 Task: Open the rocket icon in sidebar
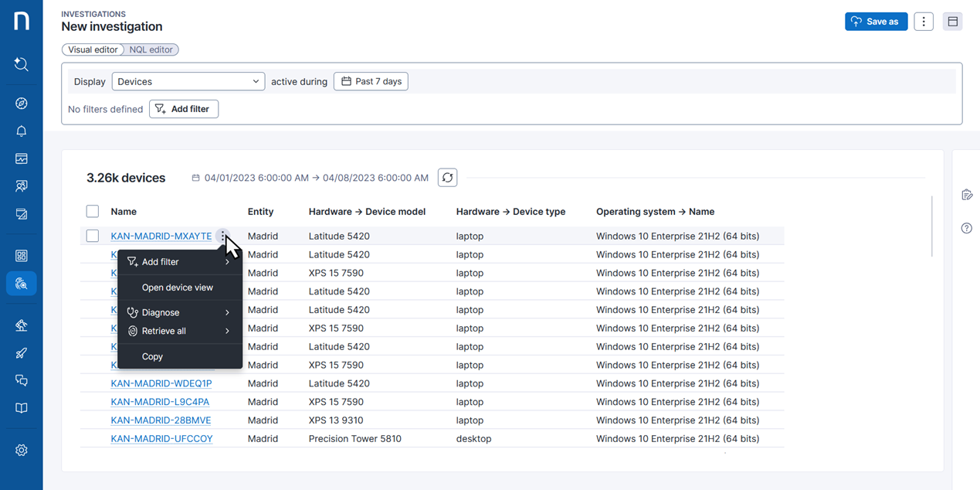click(x=21, y=353)
